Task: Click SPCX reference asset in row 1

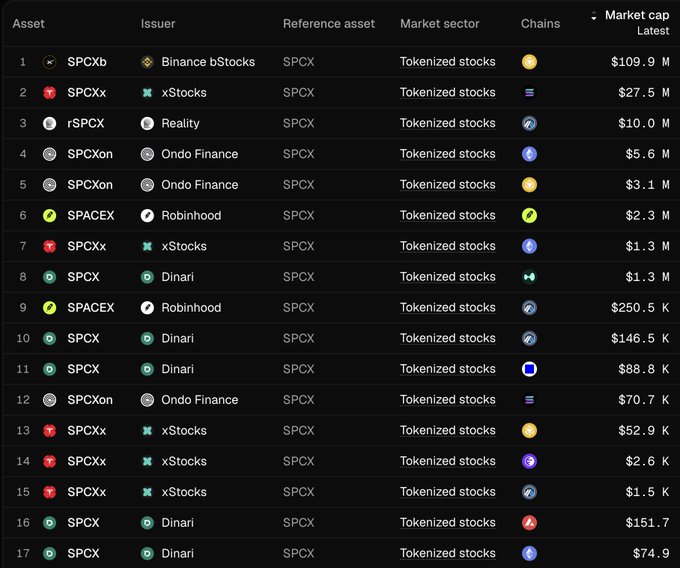Action: pyautogui.click(x=298, y=62)
